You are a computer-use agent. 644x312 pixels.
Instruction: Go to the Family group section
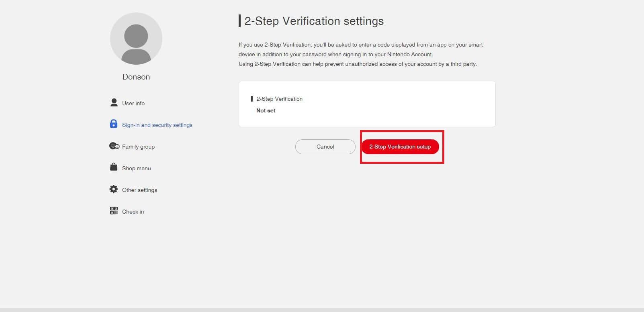pyautogui.click(x=138, y=147)
